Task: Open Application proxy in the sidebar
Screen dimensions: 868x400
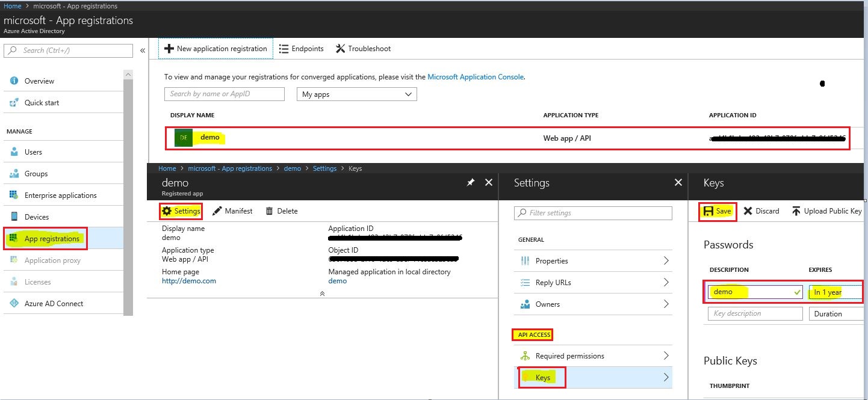Action: [62, 260]
